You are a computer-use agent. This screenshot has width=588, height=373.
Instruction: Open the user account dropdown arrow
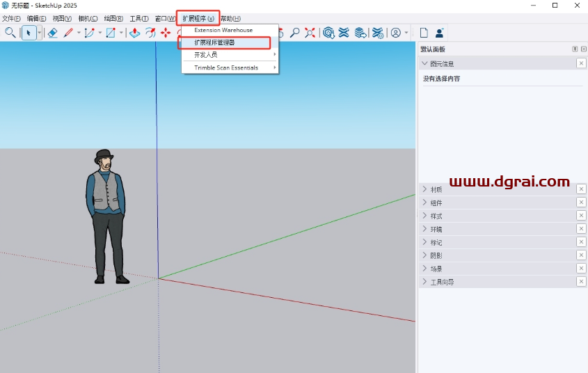[406, 33]
